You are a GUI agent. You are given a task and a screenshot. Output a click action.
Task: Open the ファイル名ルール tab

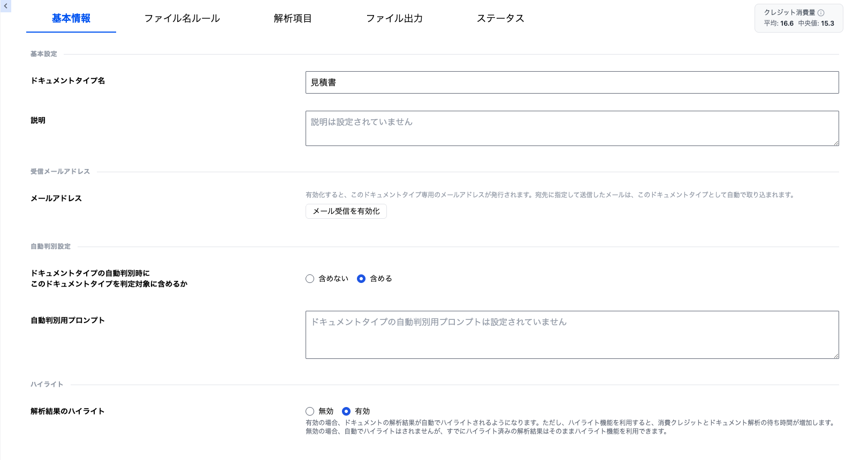[x=182, y=18]
